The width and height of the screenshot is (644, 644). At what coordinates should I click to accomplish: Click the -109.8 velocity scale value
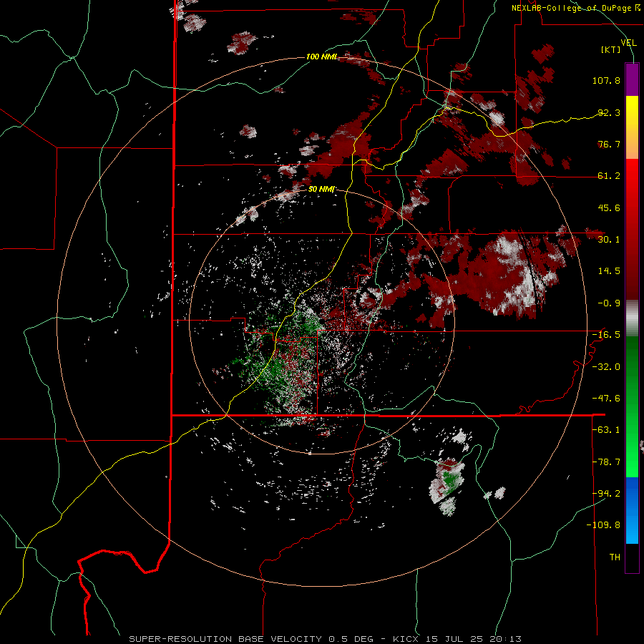[x=604, y=525]
